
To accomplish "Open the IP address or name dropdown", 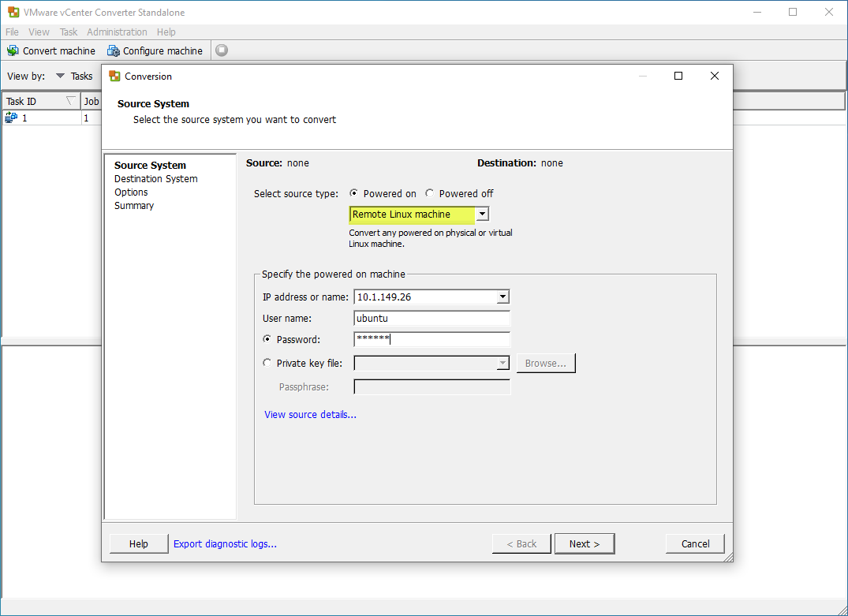I will point(502,297).
